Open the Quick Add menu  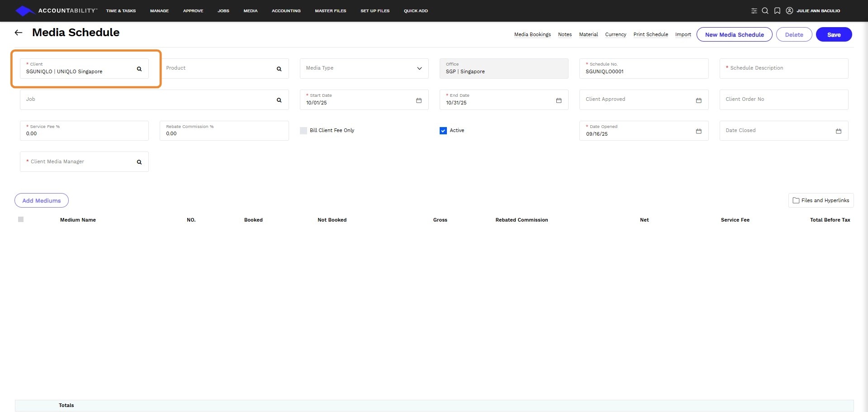416,11
